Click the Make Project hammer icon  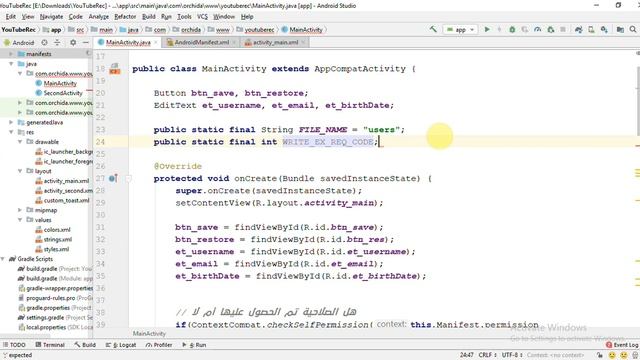coord(433,29)
